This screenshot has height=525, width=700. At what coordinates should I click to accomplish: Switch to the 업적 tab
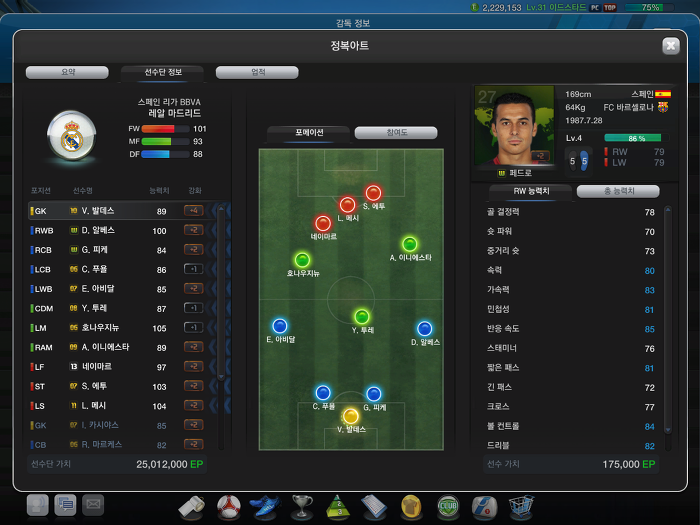pos(257,72)
